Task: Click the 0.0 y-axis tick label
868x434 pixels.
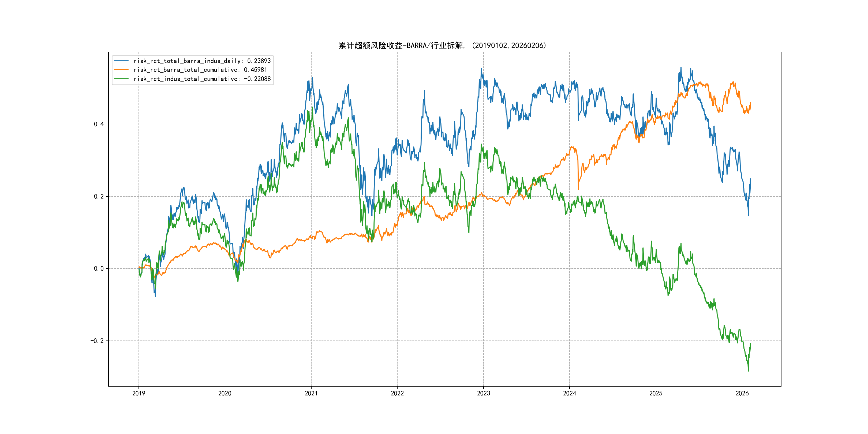Action: coord(99,268)
